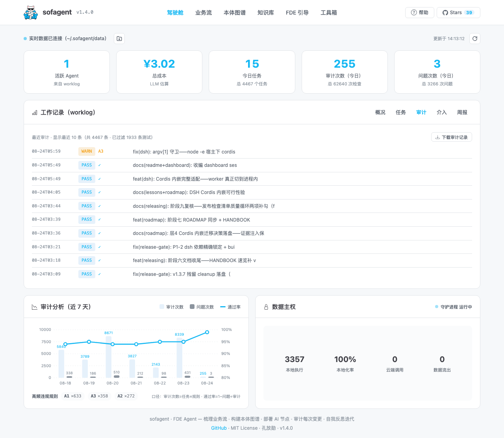Open row fix(release-gate): v1.3.7 残留 cleanup
Viewport: 504px width, 438px height.
(x=252, y=274)
